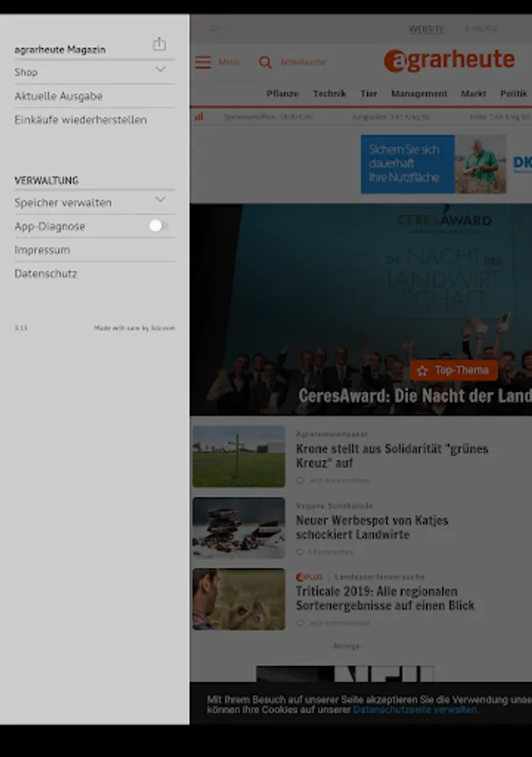This screenshot has width=532, height=757.
Task: Click the Landessortenversuche category label
Action: [380, 577]
